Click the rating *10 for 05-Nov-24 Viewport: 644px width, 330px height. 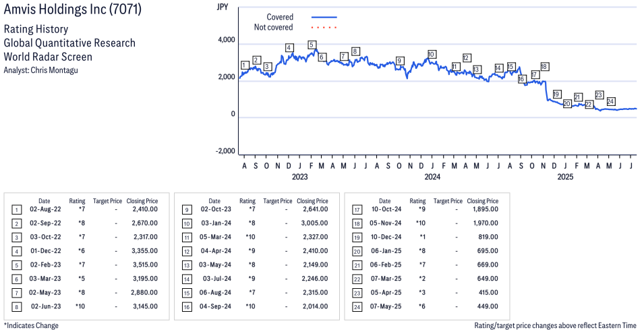pyautogui.click(x=421, y=223)
